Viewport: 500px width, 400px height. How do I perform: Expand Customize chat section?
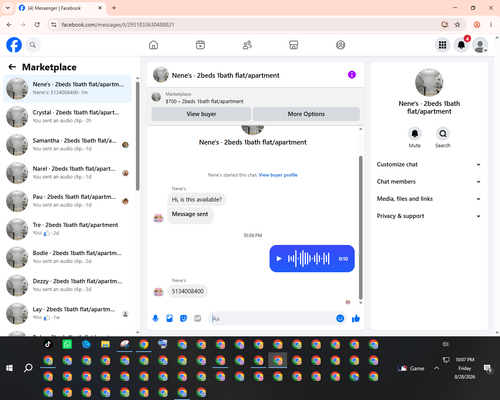coord(429,164)
